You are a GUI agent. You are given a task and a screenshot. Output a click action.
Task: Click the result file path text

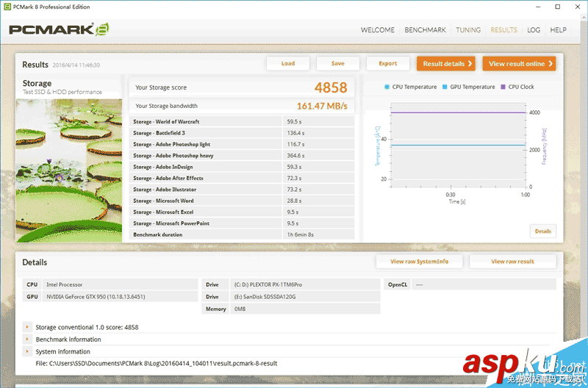pos(157,363)
